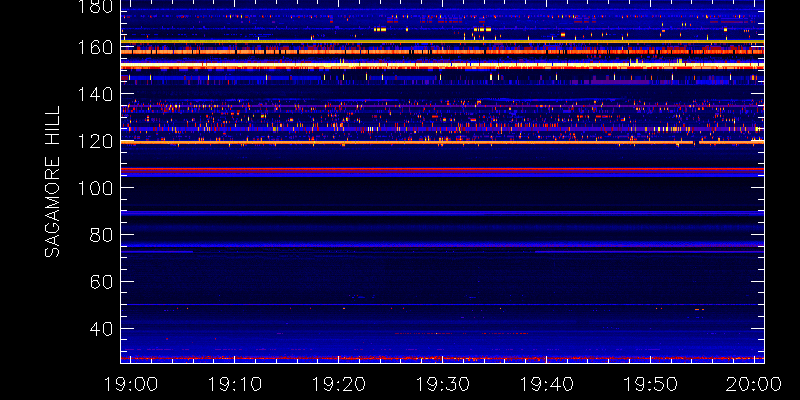Click the 19:20 time axis label
The width and height of the screenshot is (800, 400).
pos(338,384)
